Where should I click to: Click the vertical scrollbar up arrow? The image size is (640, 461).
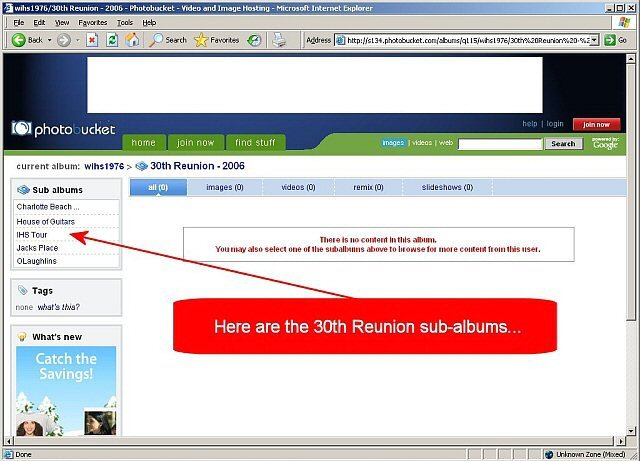click(631, 59)
